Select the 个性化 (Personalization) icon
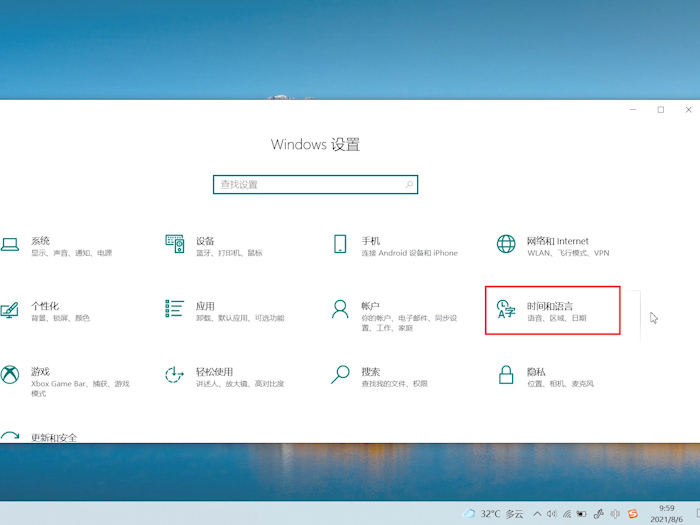 (x=10, y=309)
